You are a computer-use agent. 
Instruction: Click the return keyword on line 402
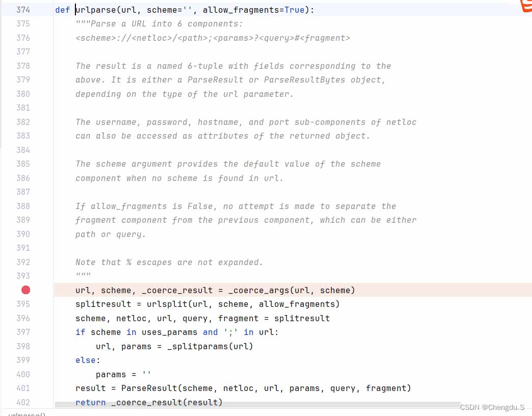tap(90, 402)
